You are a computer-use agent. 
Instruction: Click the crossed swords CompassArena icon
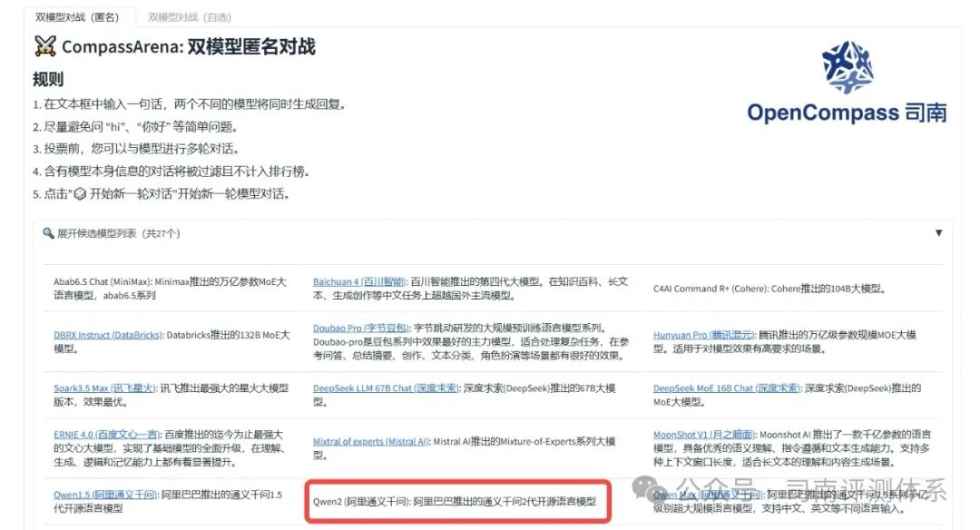(x=45, y=46)
